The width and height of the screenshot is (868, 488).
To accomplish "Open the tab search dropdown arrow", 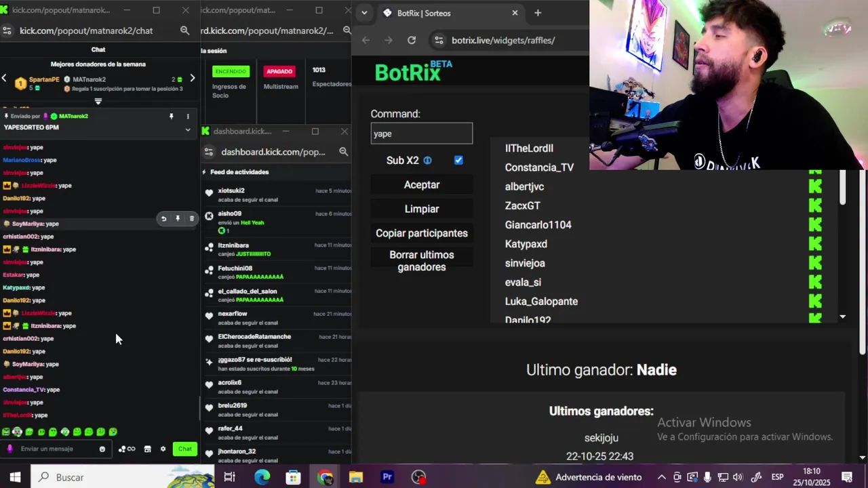I will coord(364,13).
